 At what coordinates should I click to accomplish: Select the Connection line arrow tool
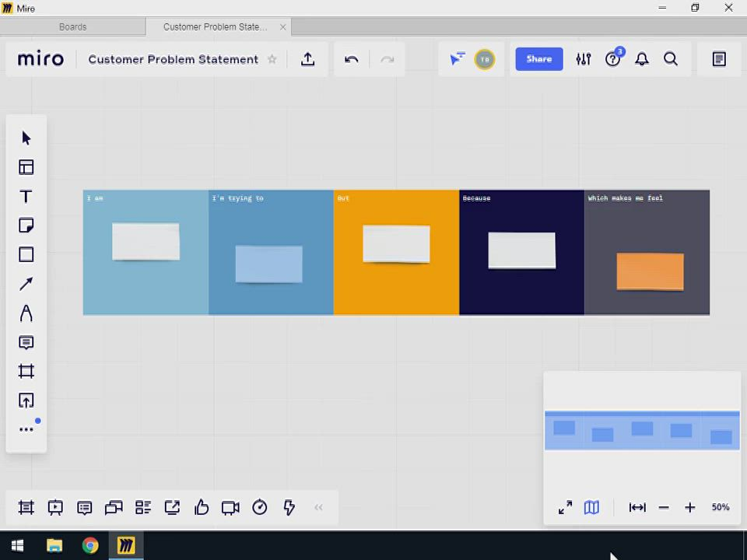coord(26,284)
